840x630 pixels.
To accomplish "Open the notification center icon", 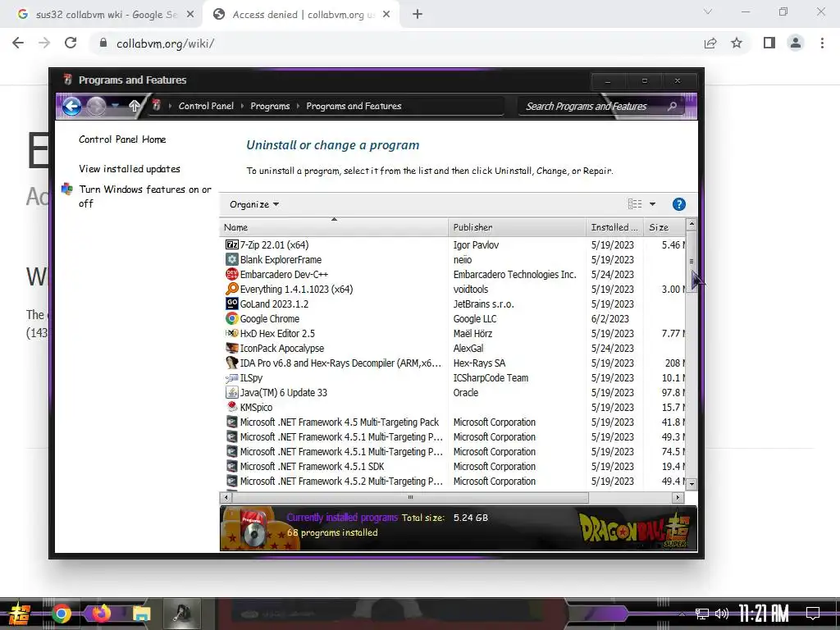I will 813,614.
